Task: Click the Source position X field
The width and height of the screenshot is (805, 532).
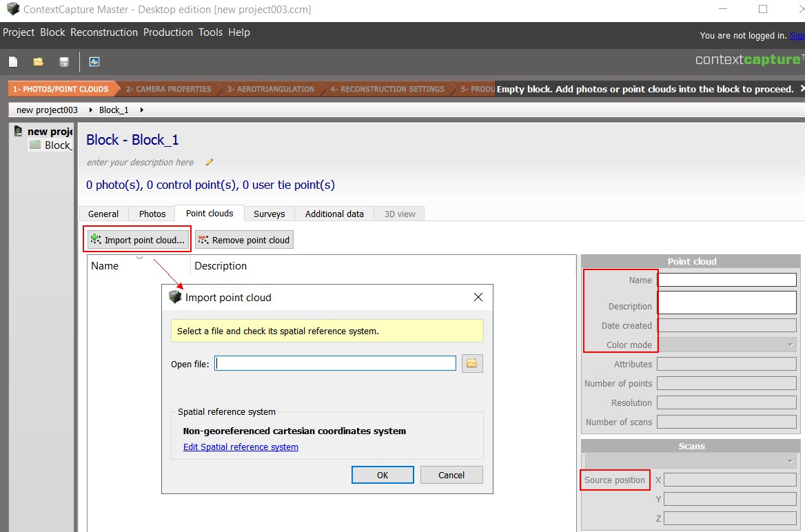Action: (730, 480)
